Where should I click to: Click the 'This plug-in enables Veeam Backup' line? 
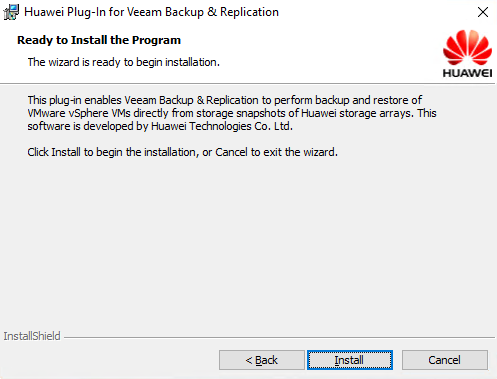pyautogui.click(x=225, y=100)
